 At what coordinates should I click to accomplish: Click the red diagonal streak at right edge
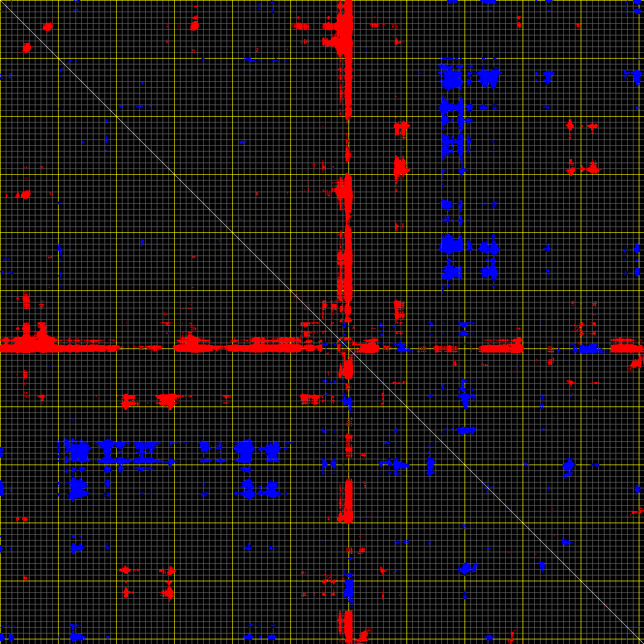pyautogui.click(x=637, y=363)
